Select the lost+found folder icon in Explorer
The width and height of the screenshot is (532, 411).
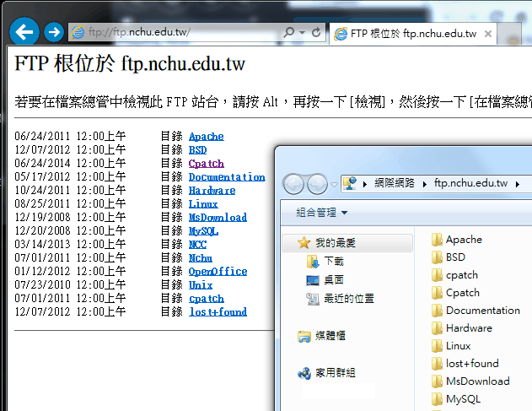pyautogui.click(x=437, y=364)
